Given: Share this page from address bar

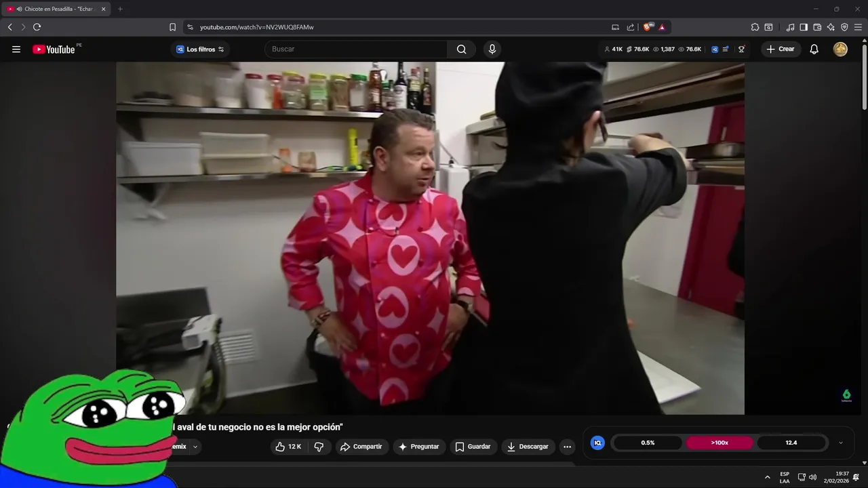Looking at the screenshot, I should click(631, 27).
